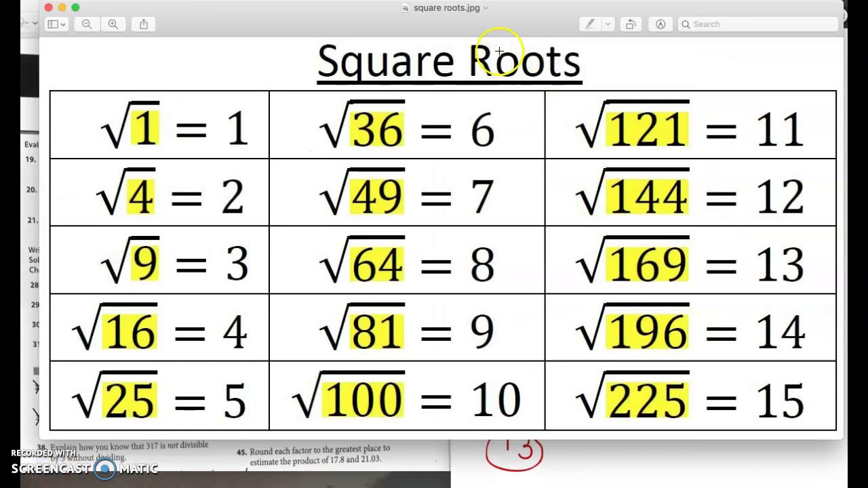
Task: Click the √196 = 14 cell
Action: pos(690,328)
